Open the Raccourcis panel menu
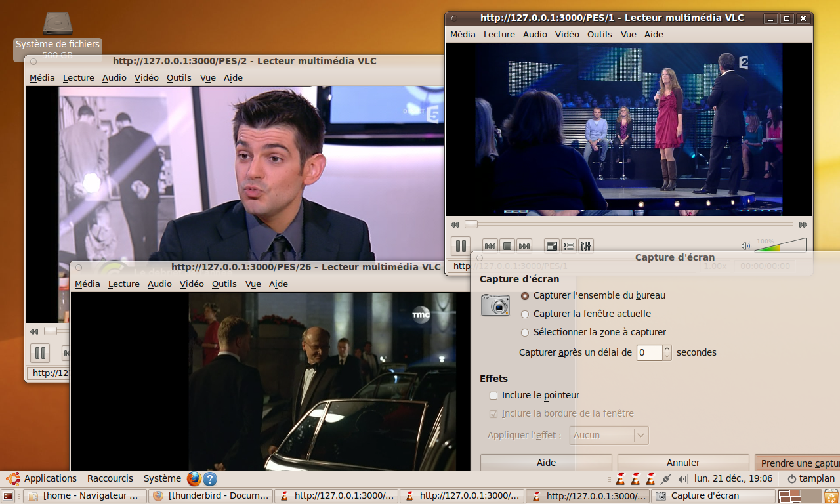 point(110,478)
